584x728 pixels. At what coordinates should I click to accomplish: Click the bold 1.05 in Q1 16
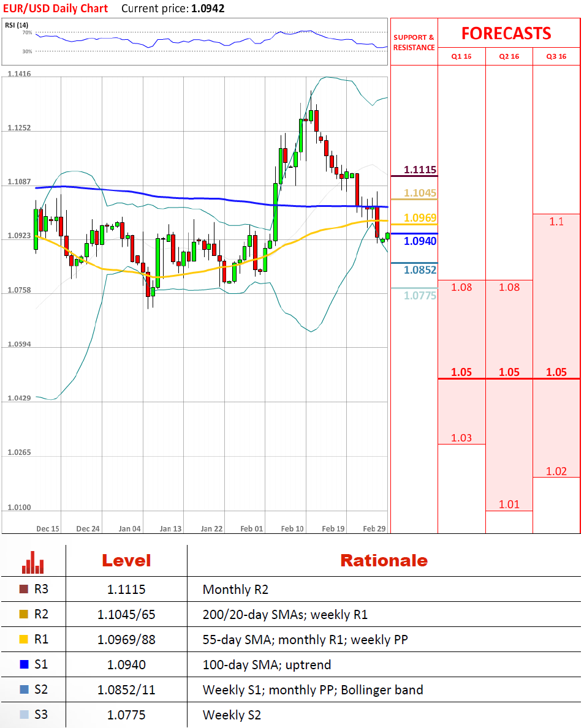click(461, 372)
